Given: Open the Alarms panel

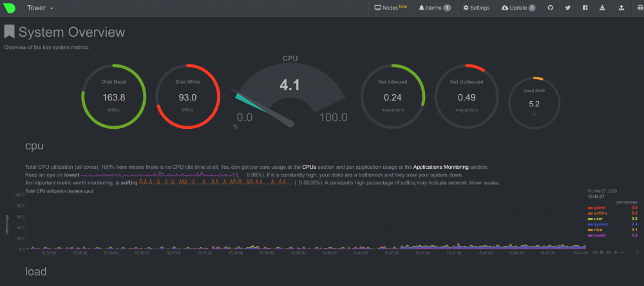Looking at the screenshot, I should [435, 8].
